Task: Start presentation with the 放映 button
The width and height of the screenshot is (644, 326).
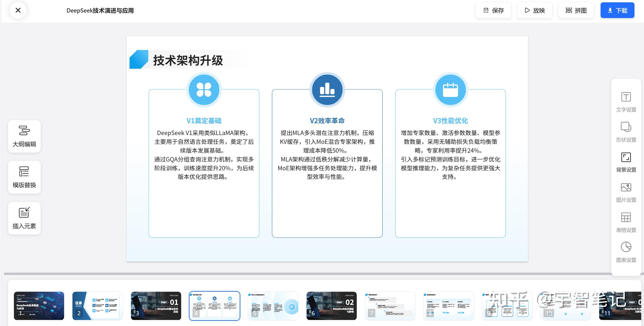Action: [535, 10]
